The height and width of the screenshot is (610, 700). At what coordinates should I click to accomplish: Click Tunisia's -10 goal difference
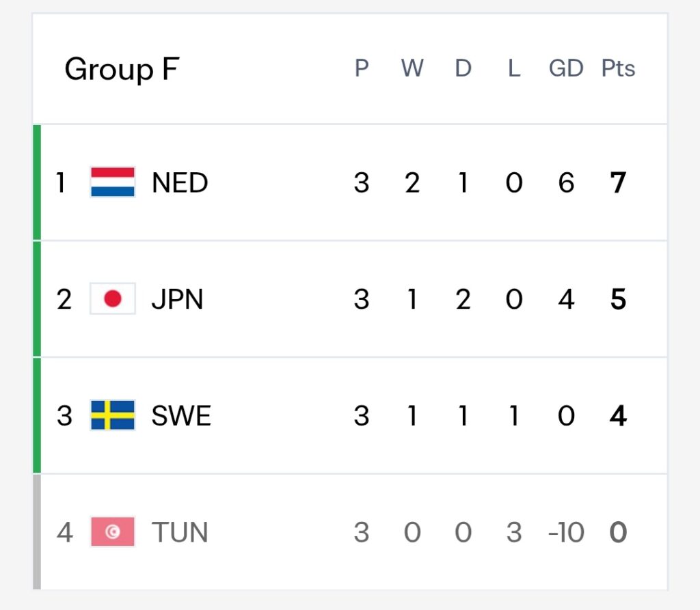pyautogui.click(x=566, y=532)
